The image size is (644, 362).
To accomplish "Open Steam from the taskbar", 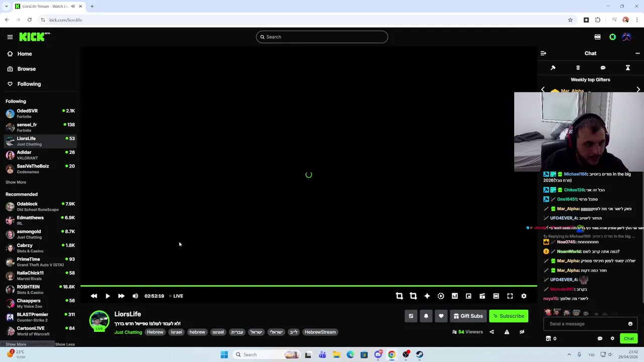I will tap(420, 354).
